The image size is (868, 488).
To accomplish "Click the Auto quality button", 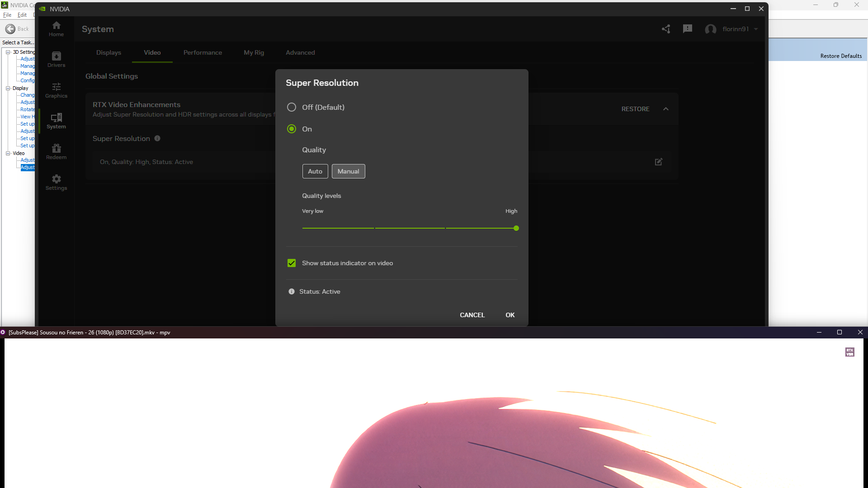I will (315, 171).
